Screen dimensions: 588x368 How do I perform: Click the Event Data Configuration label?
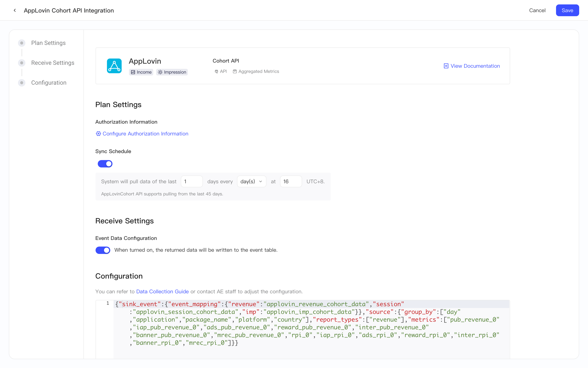[x=126, y=238]
